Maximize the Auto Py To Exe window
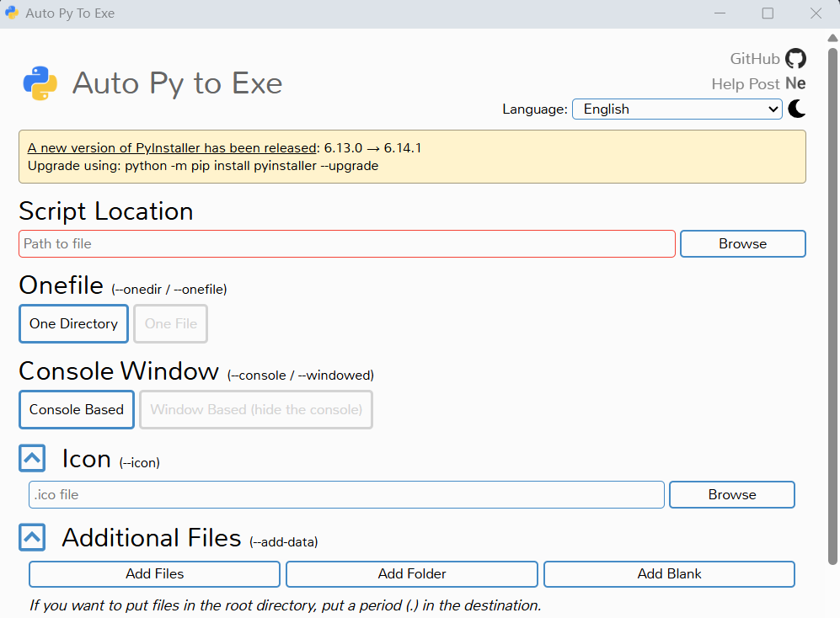This screenshot has height=618, width=840. click(768, 13)
